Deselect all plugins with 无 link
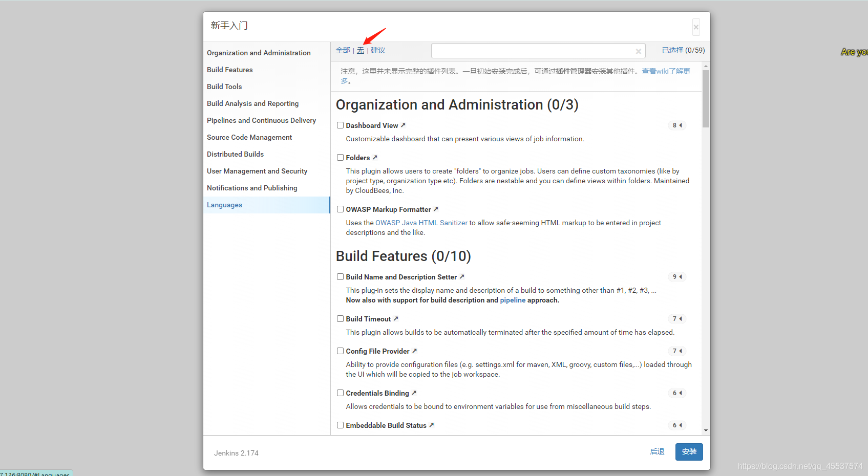This screenshot has width=868, height=476. [x=361, y=50]
